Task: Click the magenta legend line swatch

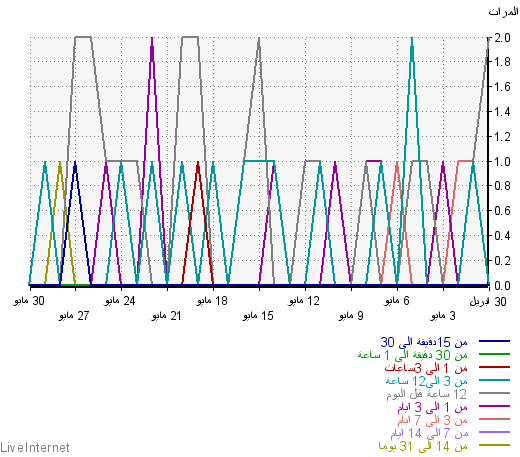Action: click(x=494, y=406)
